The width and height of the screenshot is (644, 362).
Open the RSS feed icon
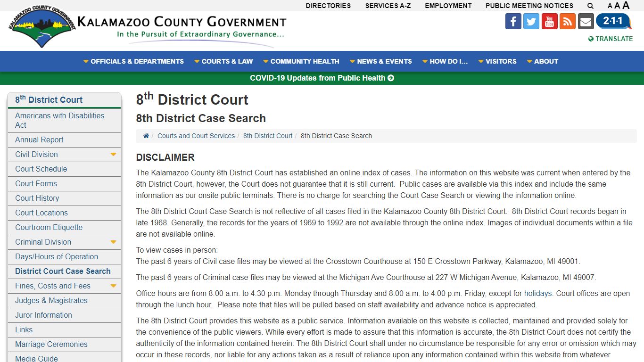568,21
